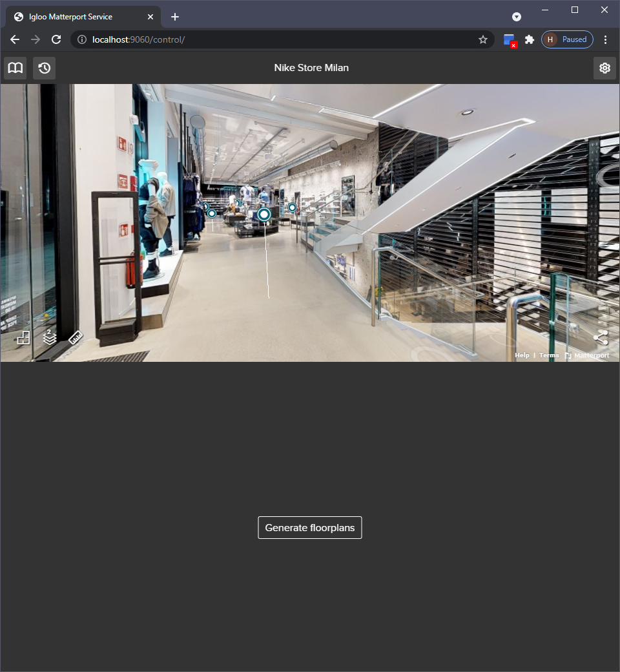Click the Generate floorplans button

[x=310, y=527]
